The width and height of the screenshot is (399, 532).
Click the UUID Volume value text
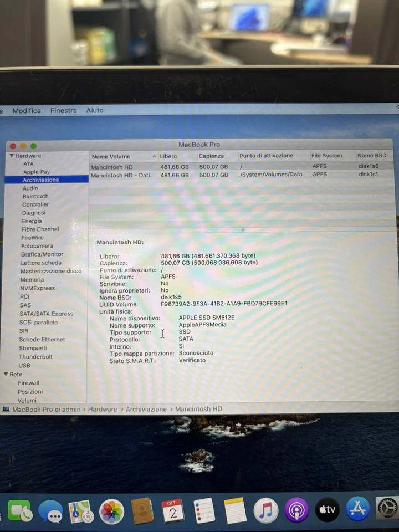[224, 303]
